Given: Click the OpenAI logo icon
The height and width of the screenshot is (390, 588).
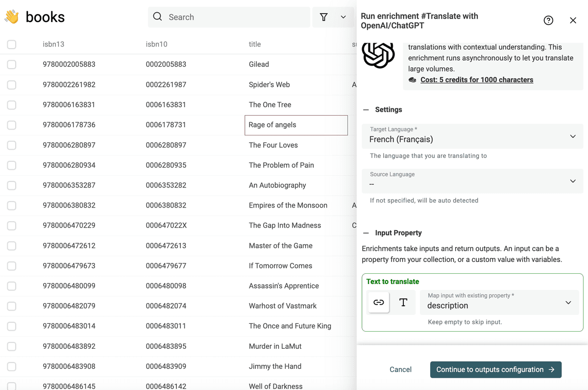Looking at the screenshot, I should pos(378,55).
